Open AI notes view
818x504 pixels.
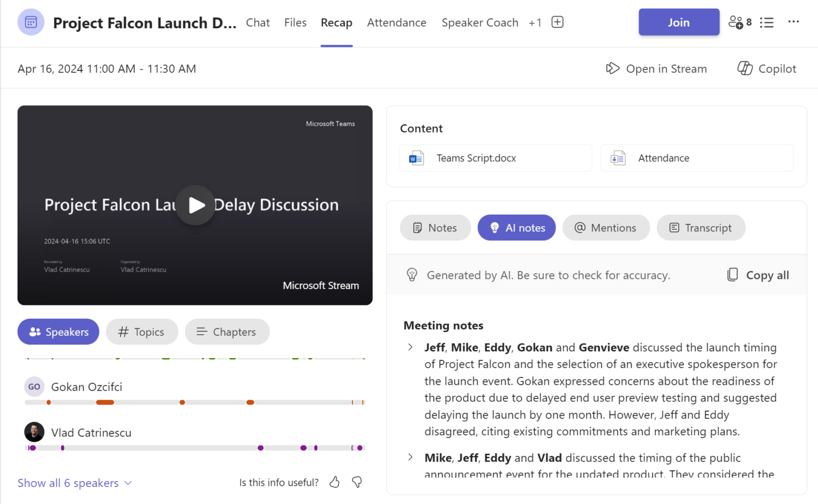coord(516,227)
